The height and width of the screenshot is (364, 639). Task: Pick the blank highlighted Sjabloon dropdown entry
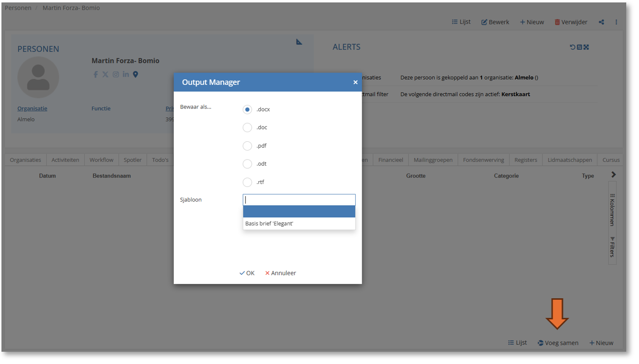(x=298, y=211)
